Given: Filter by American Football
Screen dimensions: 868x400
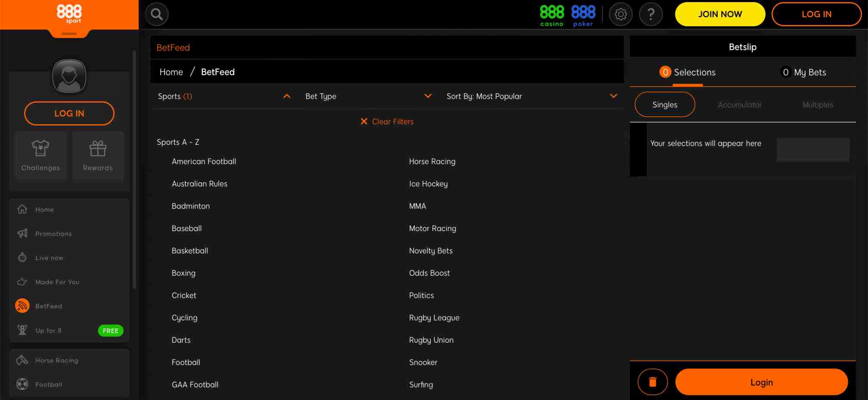Looking at the screenshot, I should 204,161.
